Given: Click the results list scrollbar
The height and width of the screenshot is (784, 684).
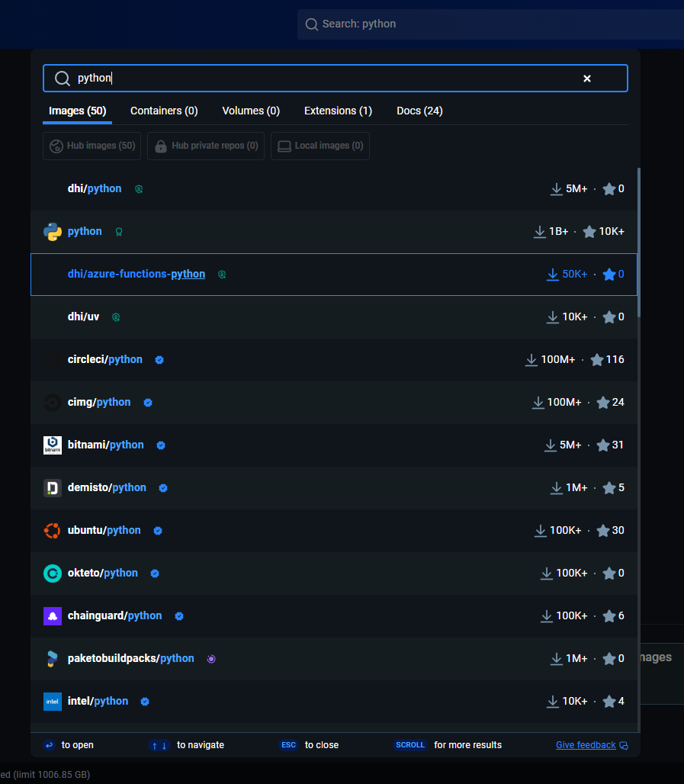Looking at the screenshot, I should (x=639, y=243).
